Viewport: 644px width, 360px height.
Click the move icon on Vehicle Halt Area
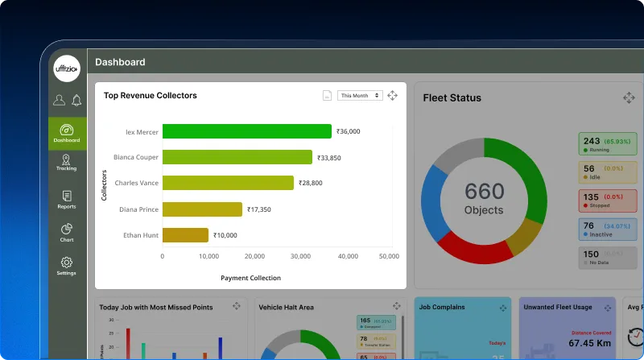[x=396, y=306]
